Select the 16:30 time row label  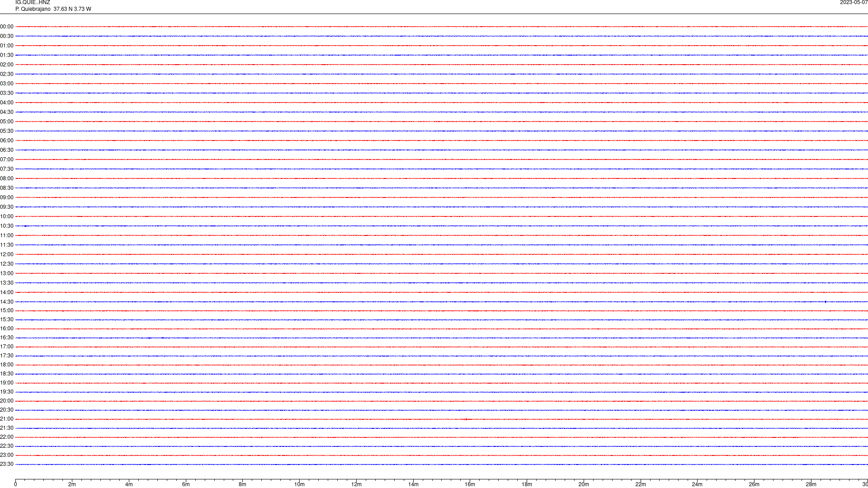click(x=7, y=338)
